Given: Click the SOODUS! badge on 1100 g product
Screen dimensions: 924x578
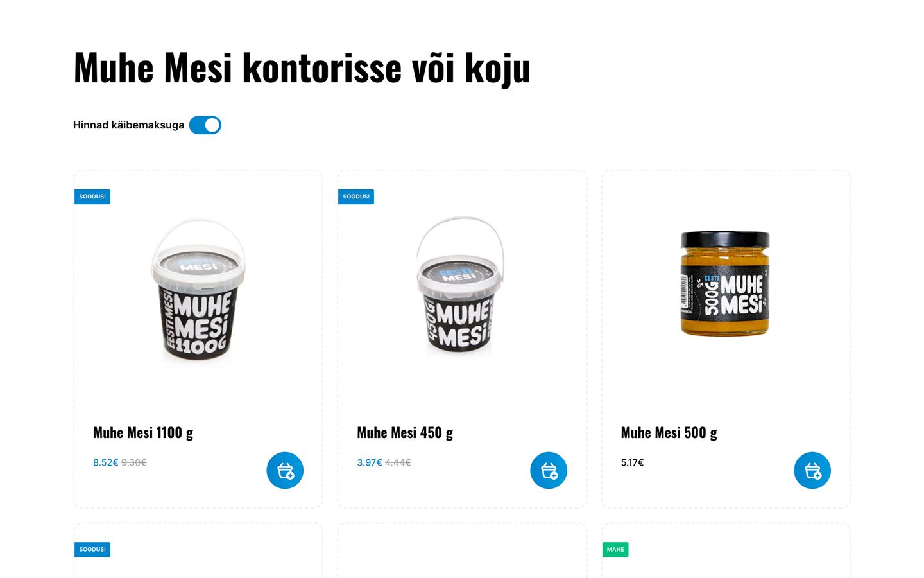Looking at the screenshot, I should 92,197.
